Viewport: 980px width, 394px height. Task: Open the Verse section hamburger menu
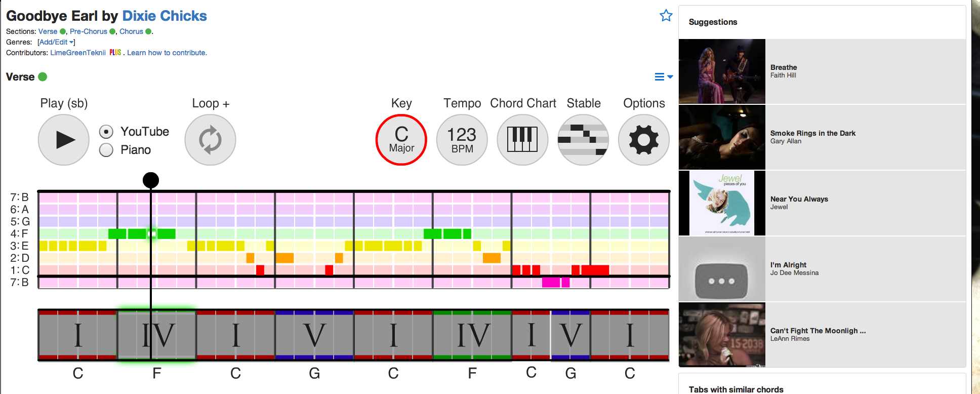point(664,77)
